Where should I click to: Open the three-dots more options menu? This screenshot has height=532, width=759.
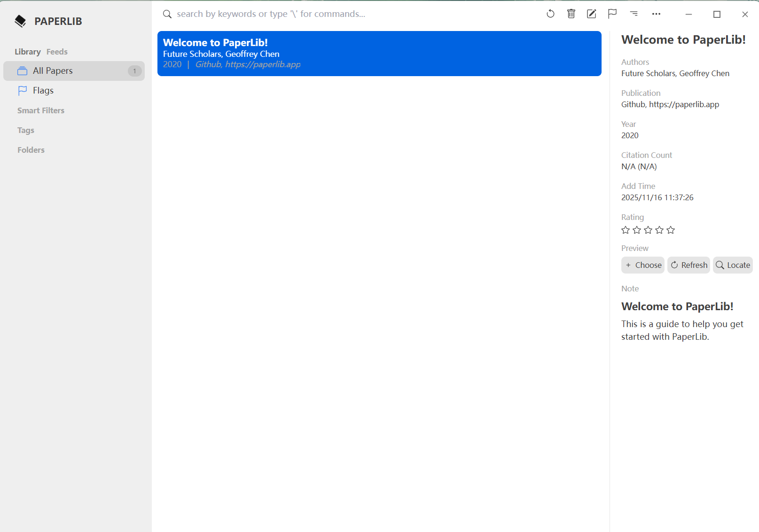(656, 14)
